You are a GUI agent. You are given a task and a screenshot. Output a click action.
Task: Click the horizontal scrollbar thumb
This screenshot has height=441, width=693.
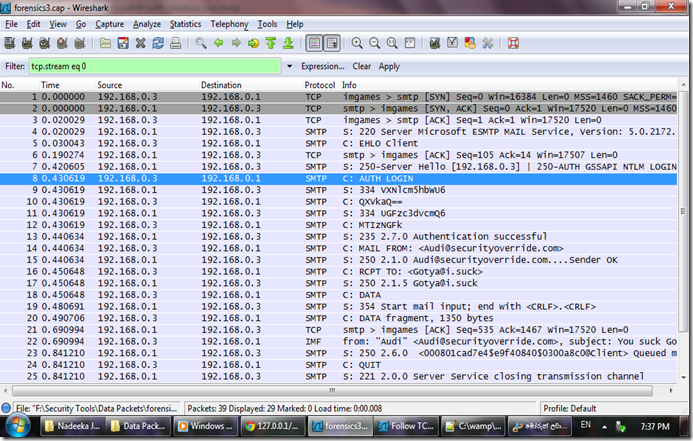(x=332, y=391)
